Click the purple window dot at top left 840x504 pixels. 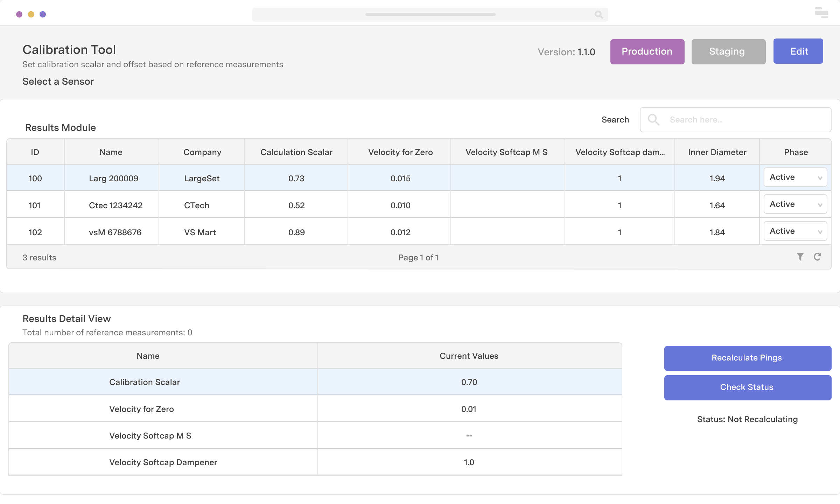point(19,14)
